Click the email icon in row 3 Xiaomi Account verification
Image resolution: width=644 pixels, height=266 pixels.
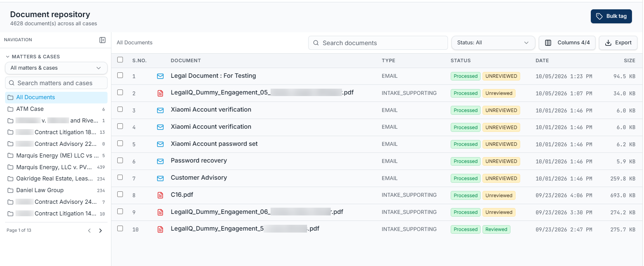pyautogui.click(x=160, y=110)
